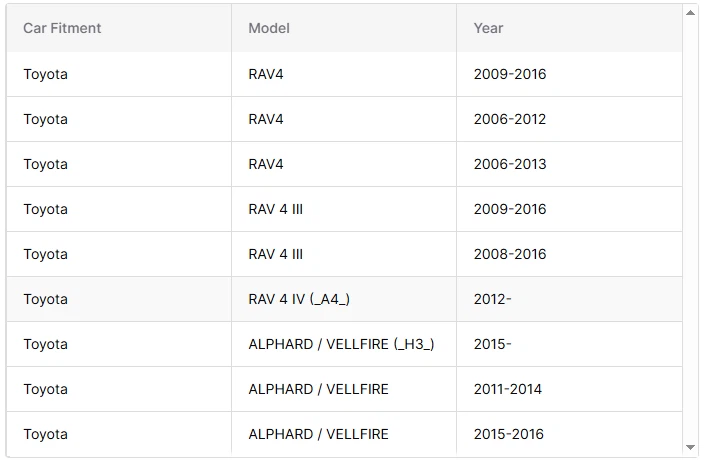Click the 2006-2013 year cell
The height and width of the screenshot is (464, 707).
tap(510, 164)
